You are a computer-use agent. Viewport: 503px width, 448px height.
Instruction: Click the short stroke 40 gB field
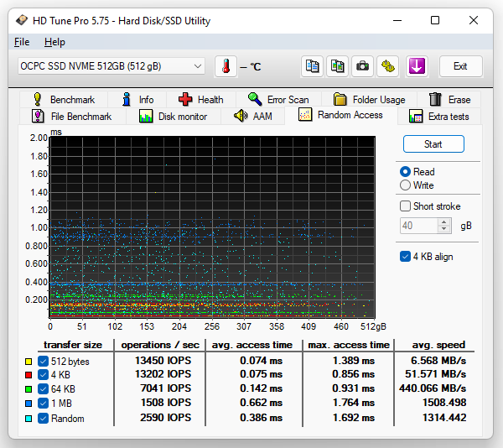418,226
